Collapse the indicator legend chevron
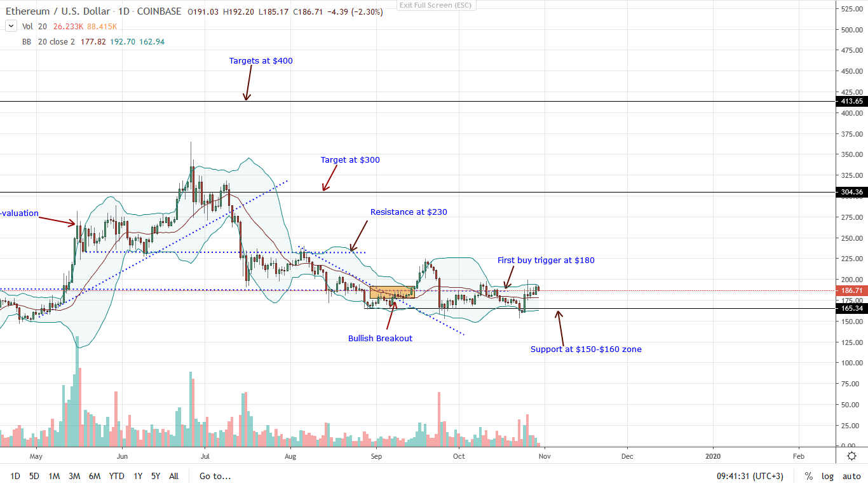This screenshot has width=868, height=488. pyautogui.click(x=10, y=27)
